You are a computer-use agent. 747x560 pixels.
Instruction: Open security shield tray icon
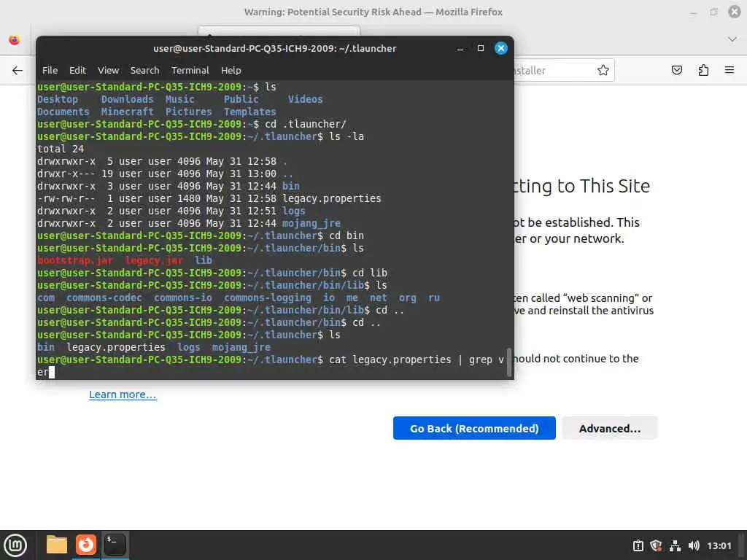click(656, 545)
